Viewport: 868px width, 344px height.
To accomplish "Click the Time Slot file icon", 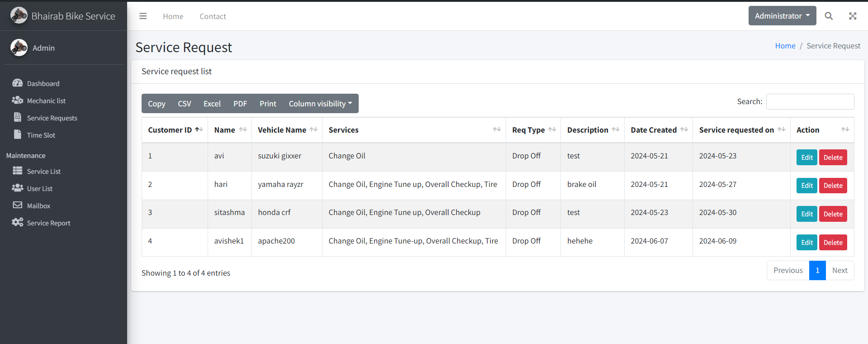I will click(x=18, y=134).
